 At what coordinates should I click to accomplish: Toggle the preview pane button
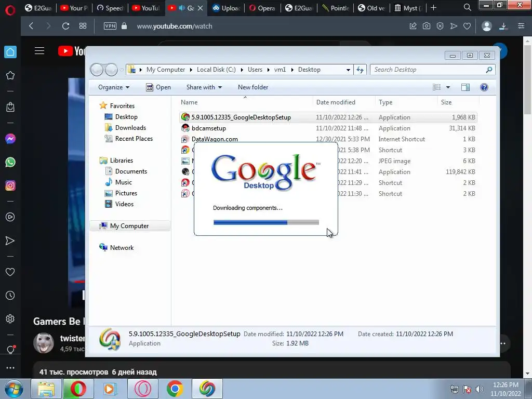coord(465,87)
